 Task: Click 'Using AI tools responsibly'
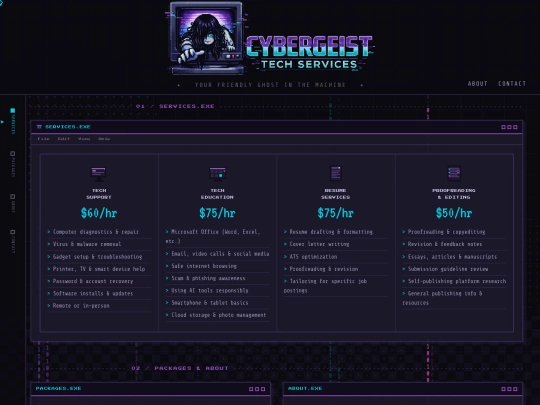coord(210,290)
